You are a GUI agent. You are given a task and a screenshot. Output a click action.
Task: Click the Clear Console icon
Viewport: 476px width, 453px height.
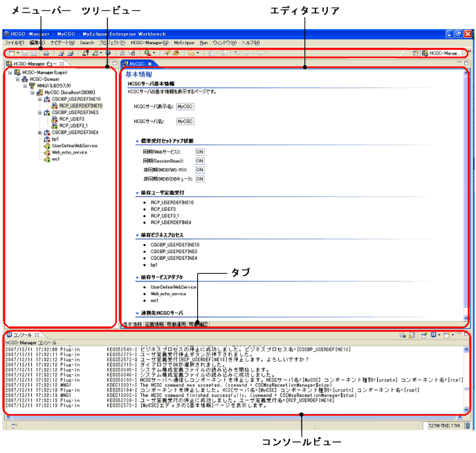click(x=403, y=335)
